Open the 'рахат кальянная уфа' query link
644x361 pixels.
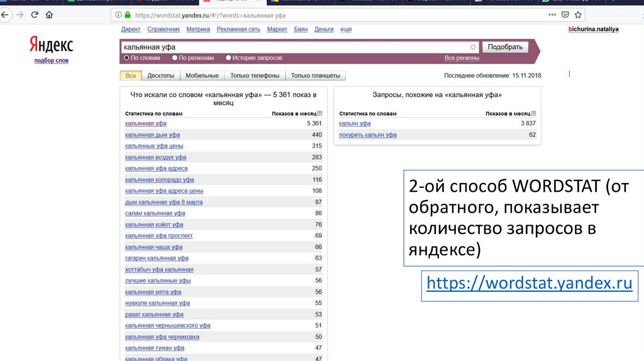[x=154, y=314]
